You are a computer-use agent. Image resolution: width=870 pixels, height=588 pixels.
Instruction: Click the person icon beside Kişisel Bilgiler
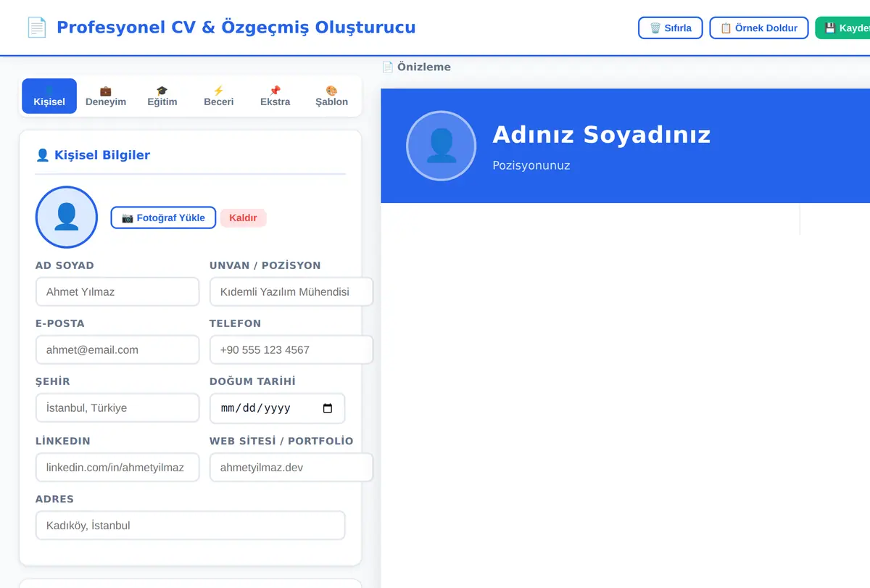click(x=43, y=154)
